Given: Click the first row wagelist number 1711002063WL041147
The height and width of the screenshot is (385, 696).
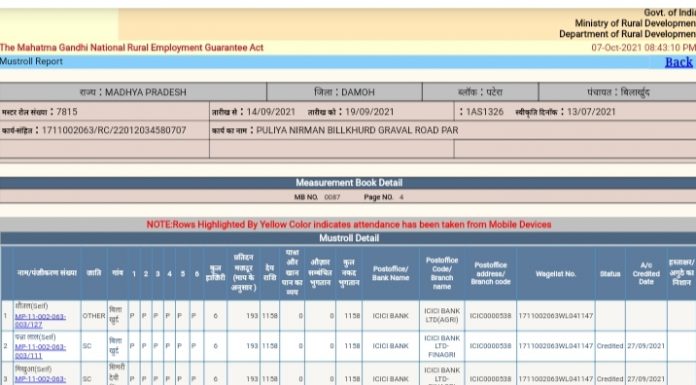Looking at the screenshot, I should pos(556,316).
